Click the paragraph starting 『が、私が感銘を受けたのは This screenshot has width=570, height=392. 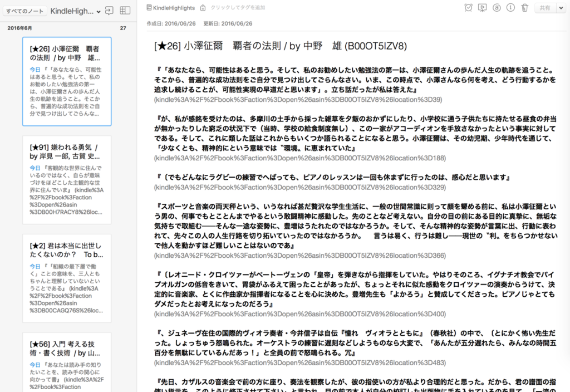tap(355, 134)
